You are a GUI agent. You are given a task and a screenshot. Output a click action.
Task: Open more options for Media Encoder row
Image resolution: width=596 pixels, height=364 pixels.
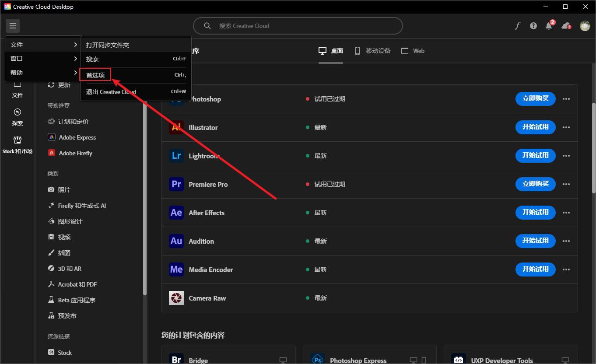[566, 269]
